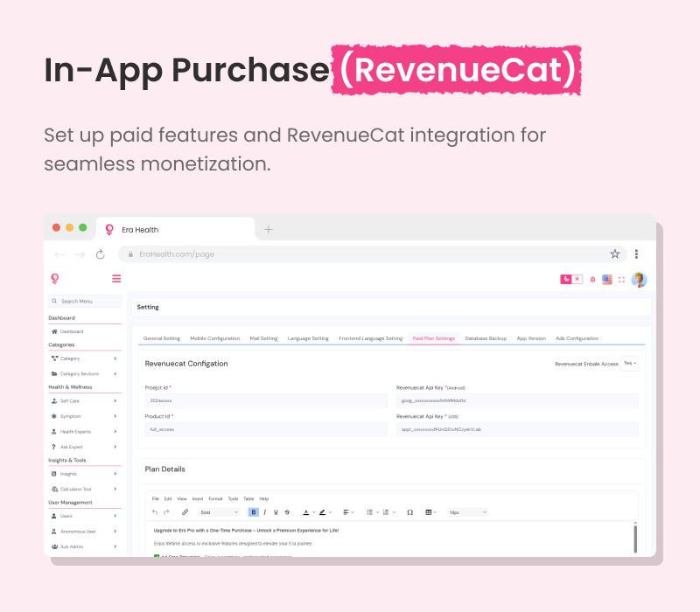
Task: Switch to the Ads Configuration tab
Action: tap(577, 338)
